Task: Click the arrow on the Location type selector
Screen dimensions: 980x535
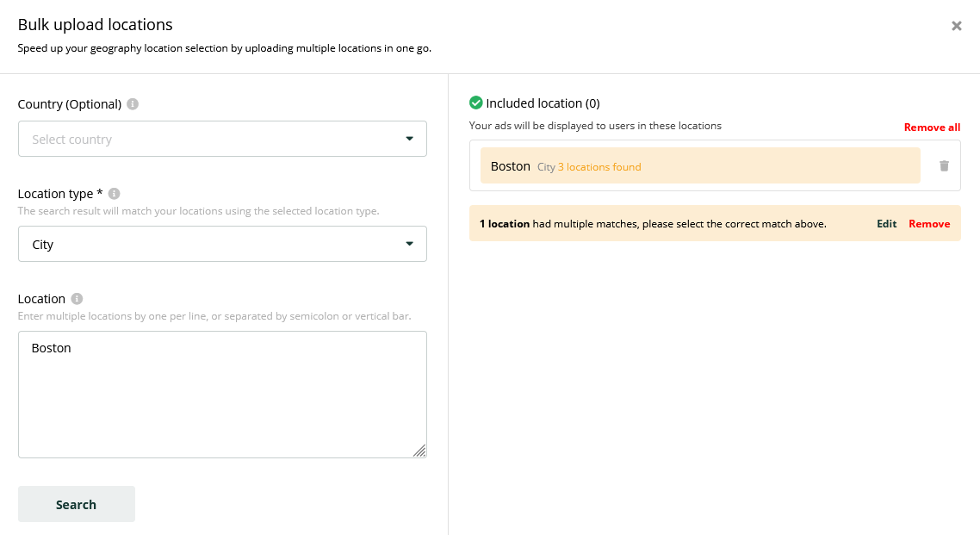Action: [x=409, y=245]
